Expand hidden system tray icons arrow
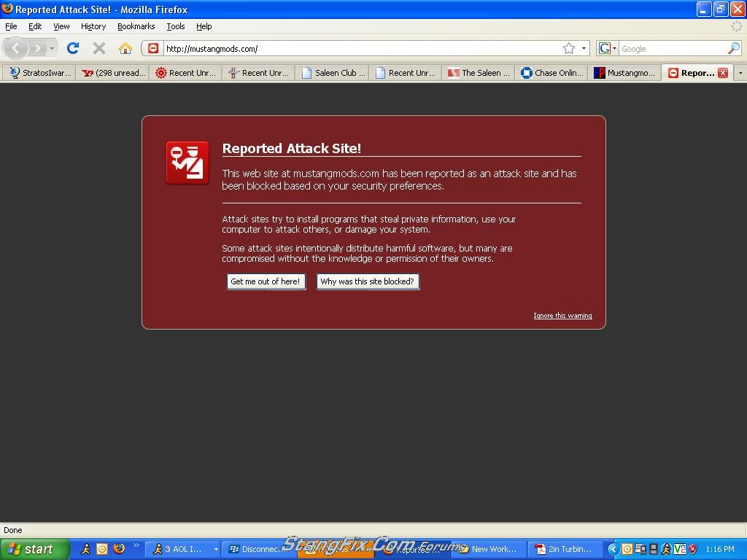 [x=613, y=549]
